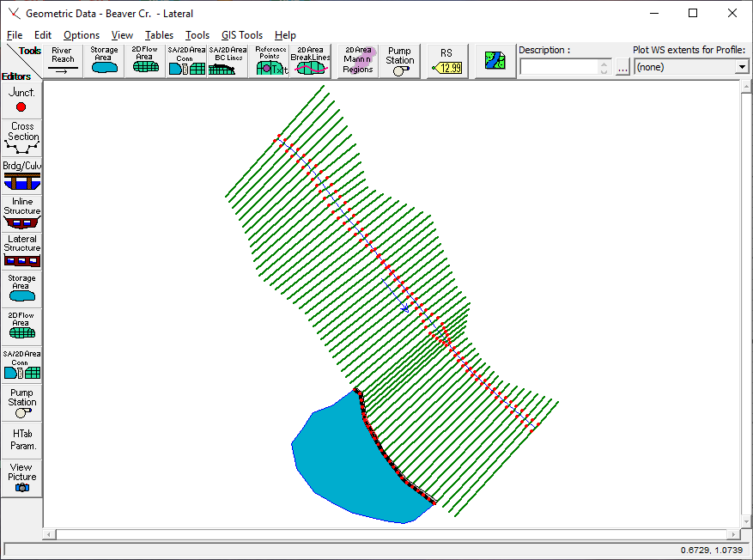Expand the Plot WS extents dropdown
Image resolution: width=753 pixels, height=560 pixels.
click(x=741, y=67)
